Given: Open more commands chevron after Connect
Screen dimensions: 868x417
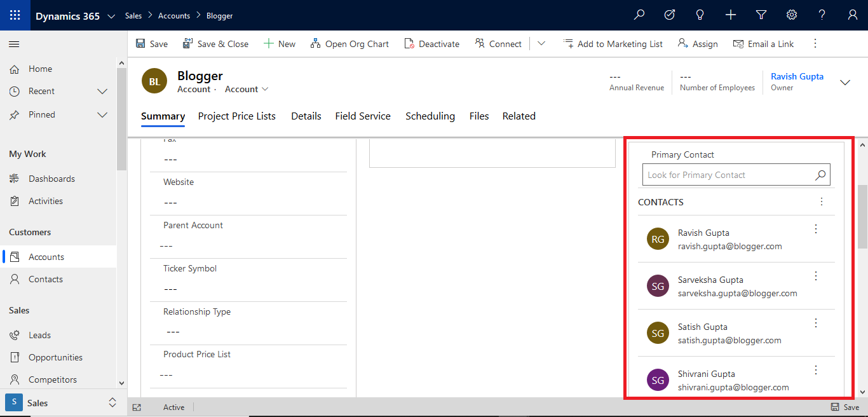Looking at the screenshot, I should 541,43.
